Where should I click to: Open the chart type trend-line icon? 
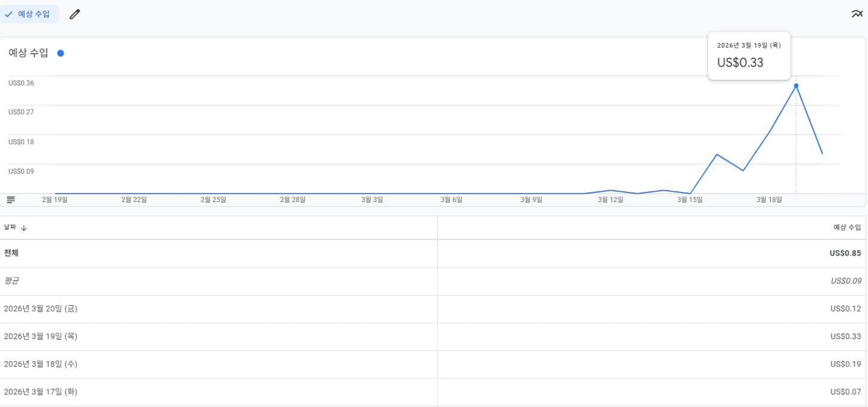[x=857, y=14]
